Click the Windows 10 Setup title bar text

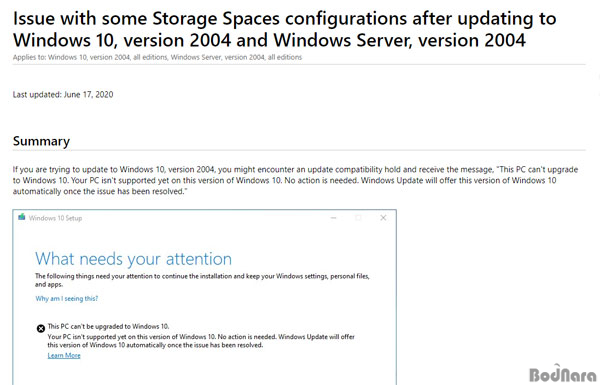pos(55,218)
